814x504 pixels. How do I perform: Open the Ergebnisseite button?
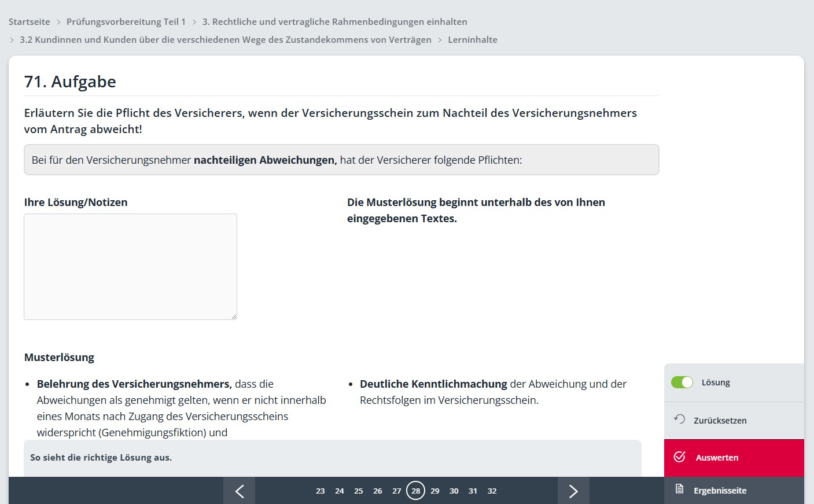coord(734,491)
